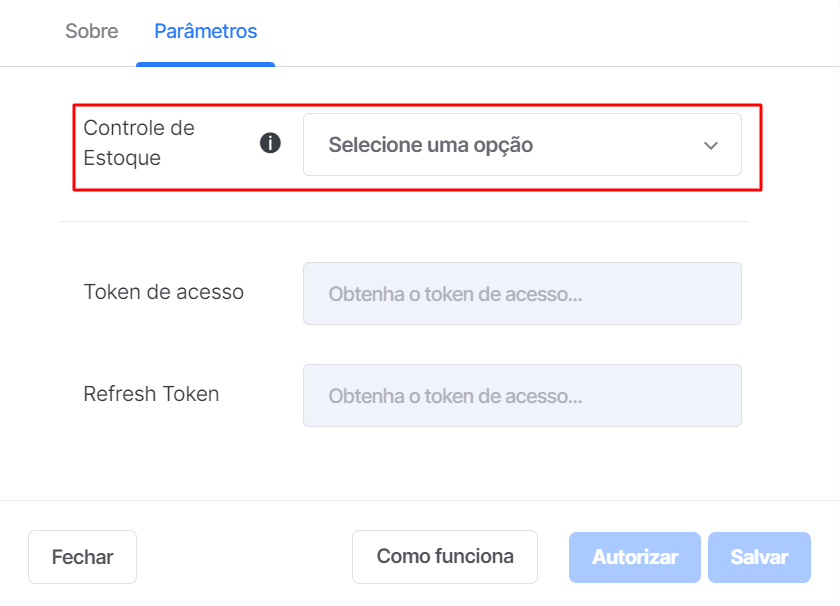Click the blue underline beneath Parâmetros tab
The image size is (840, 606).
(206, 64)
